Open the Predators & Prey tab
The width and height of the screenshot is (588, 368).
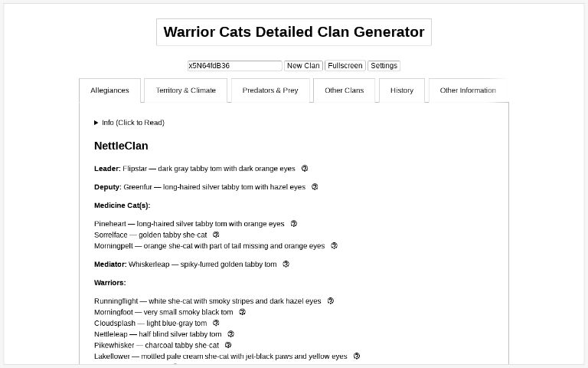[x=270, y=90]
